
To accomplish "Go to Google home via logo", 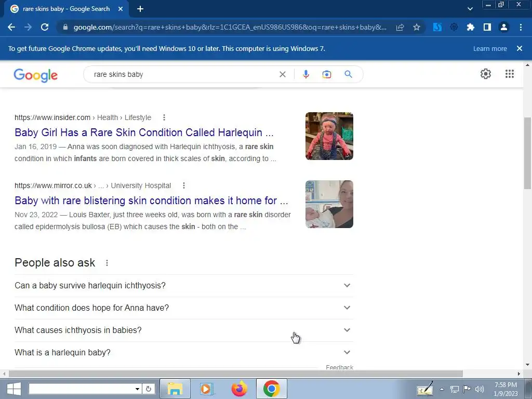I will (x=36, y=75).
